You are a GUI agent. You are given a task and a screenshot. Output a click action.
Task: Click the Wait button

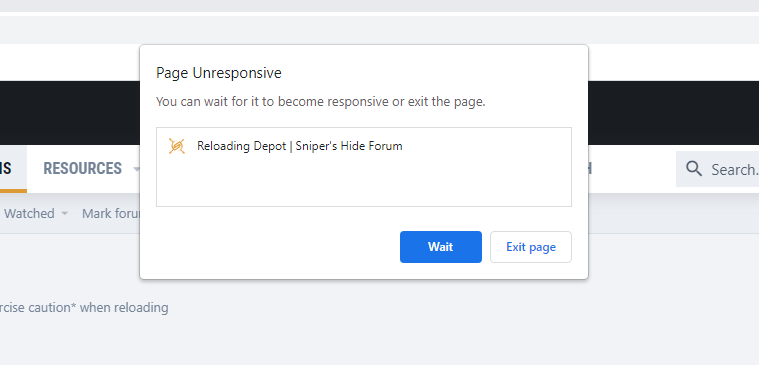(x=440, y=247)
